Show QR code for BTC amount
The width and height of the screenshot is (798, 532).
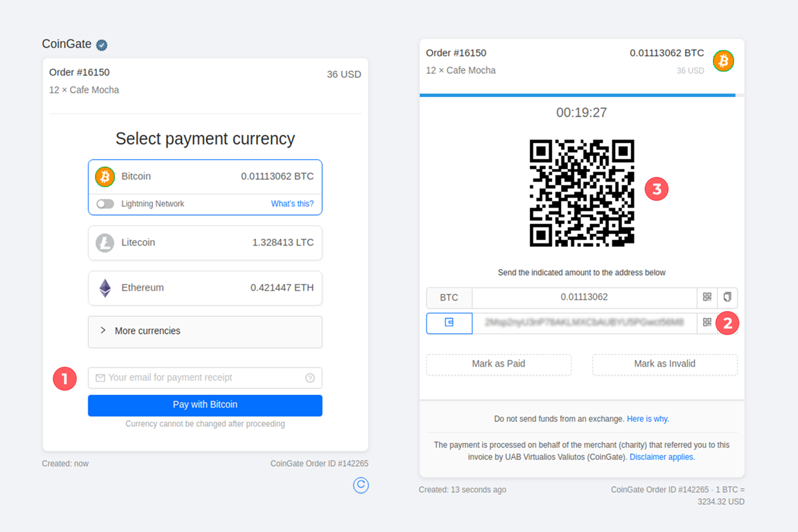point(707,297)
